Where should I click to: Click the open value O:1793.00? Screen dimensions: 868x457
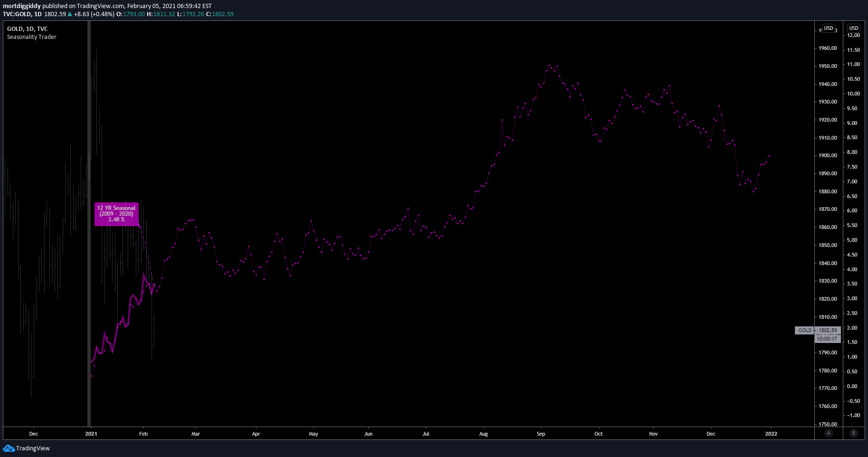[x=131, y=14]
